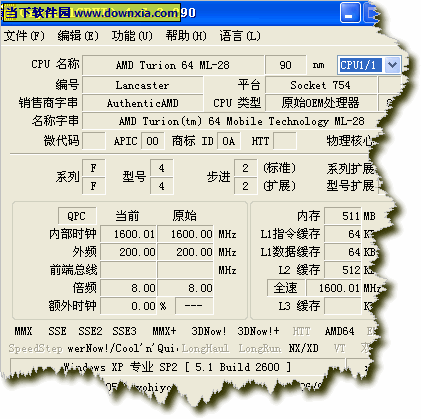Click the PowerNow!/Cool'n'Quiet label
Screen dimensions: 421x419
[x=123, y=349]
